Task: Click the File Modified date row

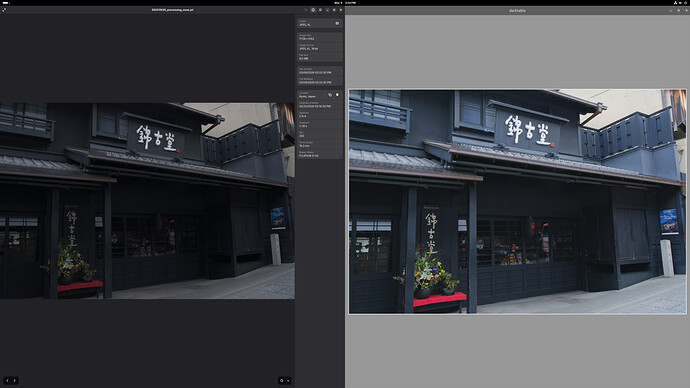Action: 319,81
